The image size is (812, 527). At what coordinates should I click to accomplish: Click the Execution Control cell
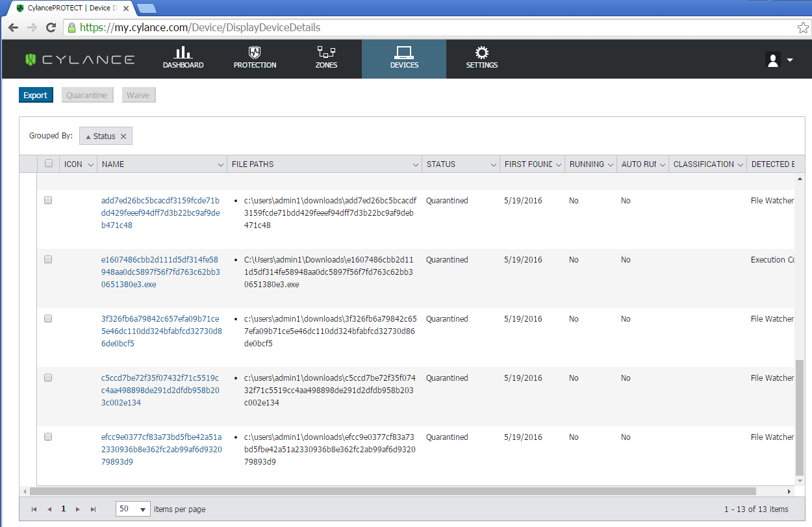(772, 260)
